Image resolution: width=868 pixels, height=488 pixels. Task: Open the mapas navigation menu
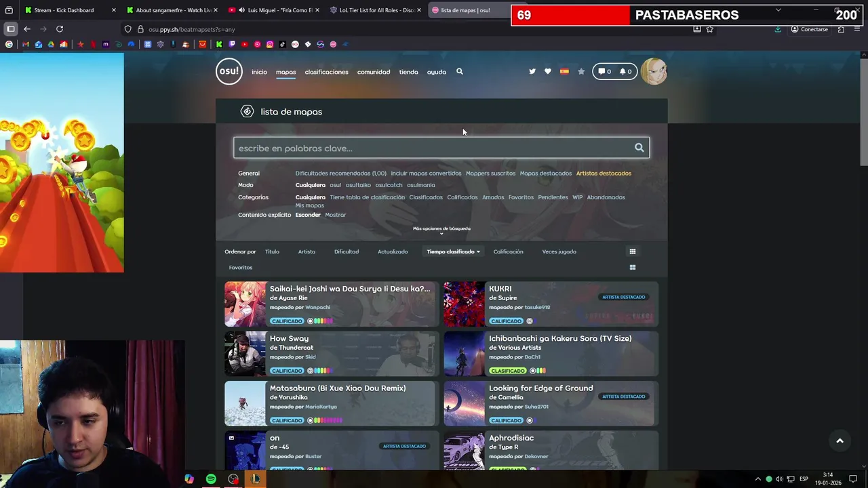pos(285,72)
